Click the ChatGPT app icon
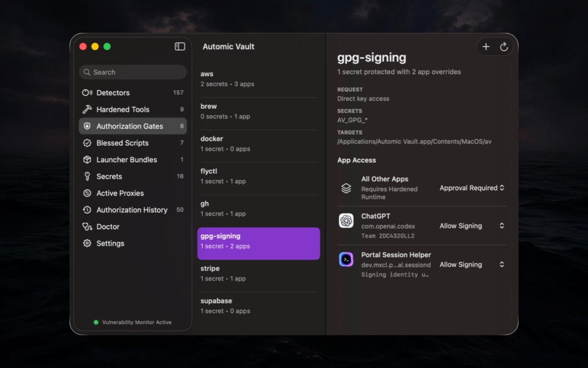588x368 pixels. (x=346, y=221)
